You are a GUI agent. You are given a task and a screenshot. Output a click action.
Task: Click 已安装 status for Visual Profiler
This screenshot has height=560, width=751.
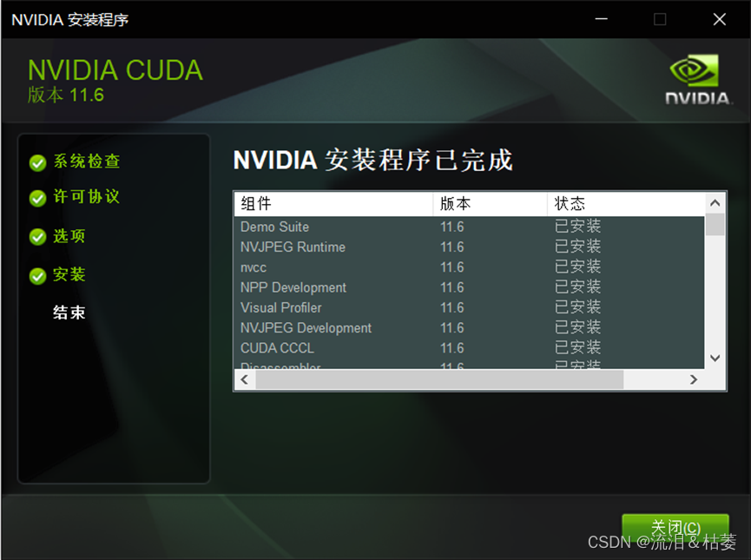click(x=577, y=307)
